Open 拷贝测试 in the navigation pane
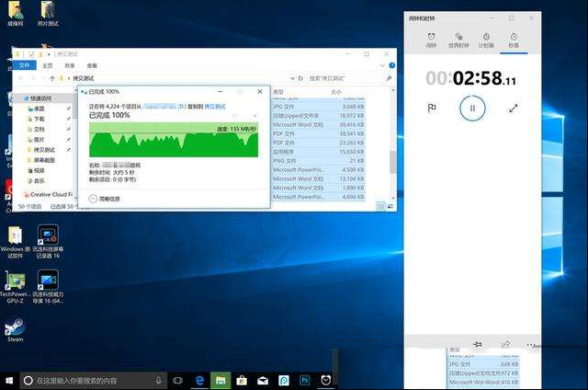 tap(44, 150)
